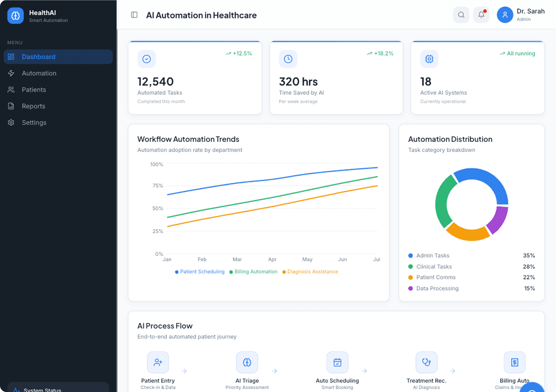Viewport: 556px width, 392px height.
Task: Click the Admin Tasks blue legend dot
Action: coord(411,256)
